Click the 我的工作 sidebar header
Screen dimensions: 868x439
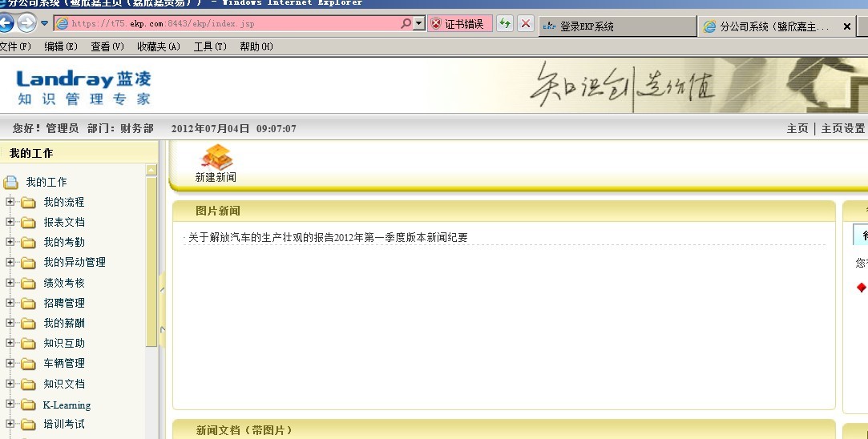pyautogui.click(x=79, y=153)
